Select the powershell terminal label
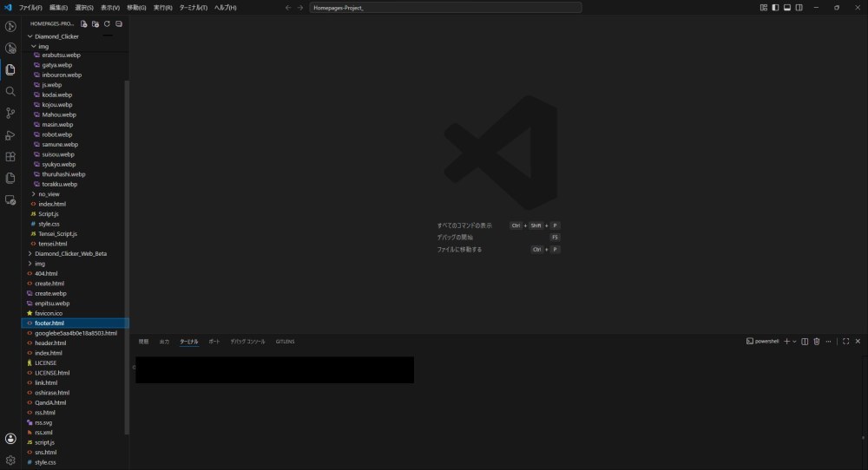 (762, 341)
